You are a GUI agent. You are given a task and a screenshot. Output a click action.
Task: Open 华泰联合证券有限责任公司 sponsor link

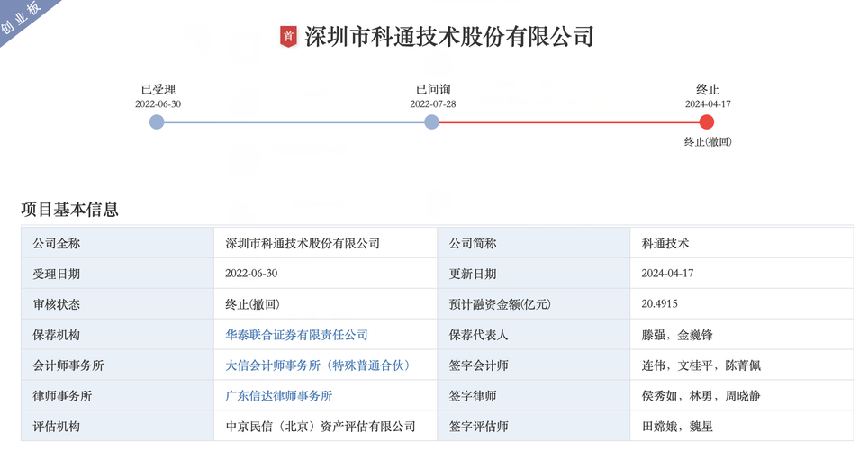(297, 335)
